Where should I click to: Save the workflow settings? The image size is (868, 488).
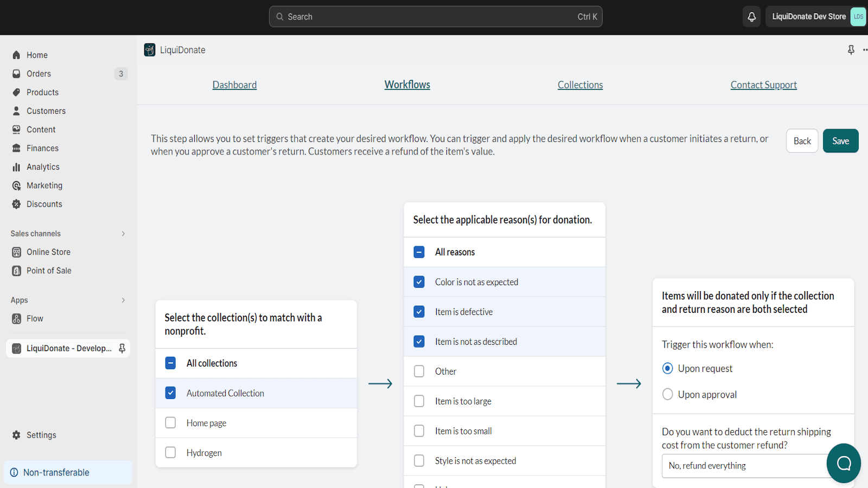pyautogui.click(x=840, y=141)
